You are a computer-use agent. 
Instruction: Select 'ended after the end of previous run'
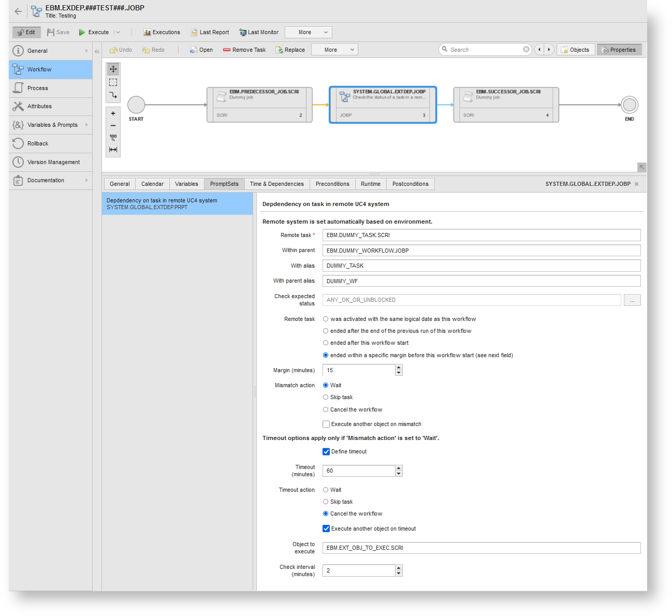[x=326, y=331]
